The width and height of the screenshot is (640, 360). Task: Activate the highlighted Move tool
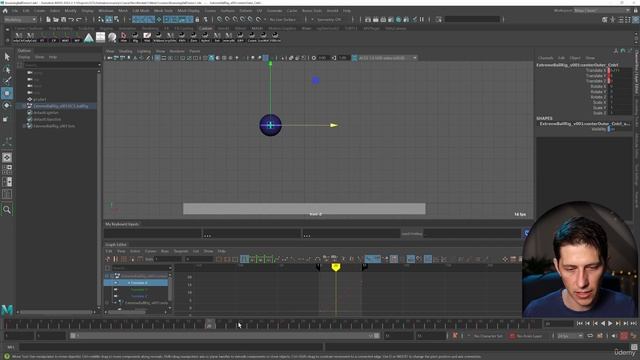coord(7,93)
